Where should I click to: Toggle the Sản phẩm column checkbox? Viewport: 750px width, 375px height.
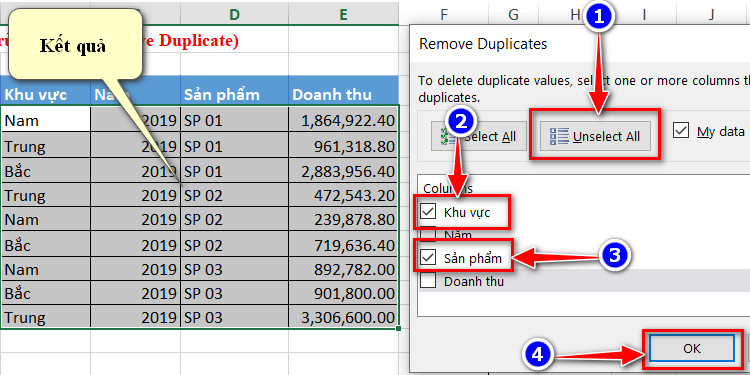tap(428, 258)
